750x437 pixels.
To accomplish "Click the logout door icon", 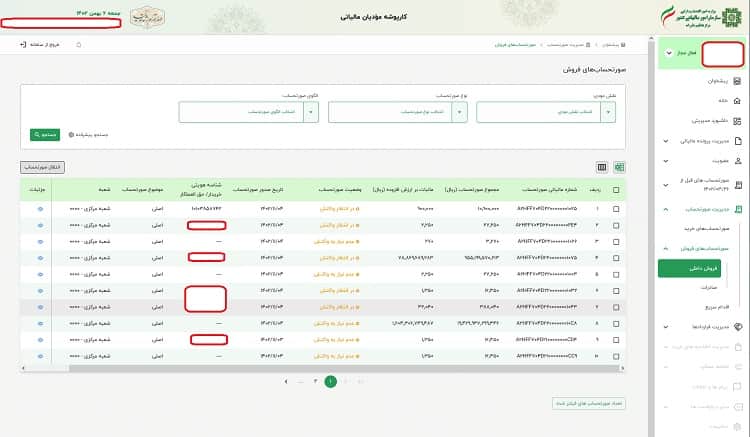I will click(23, 44).
